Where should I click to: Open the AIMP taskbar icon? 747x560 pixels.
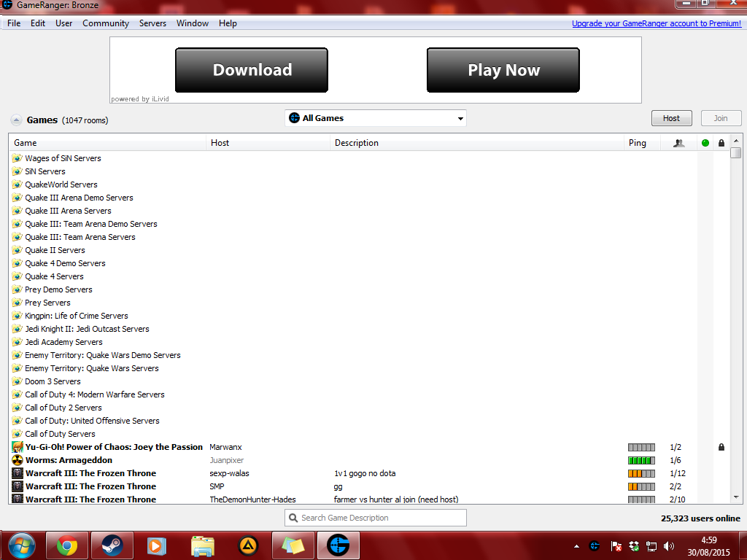point(248,545)
